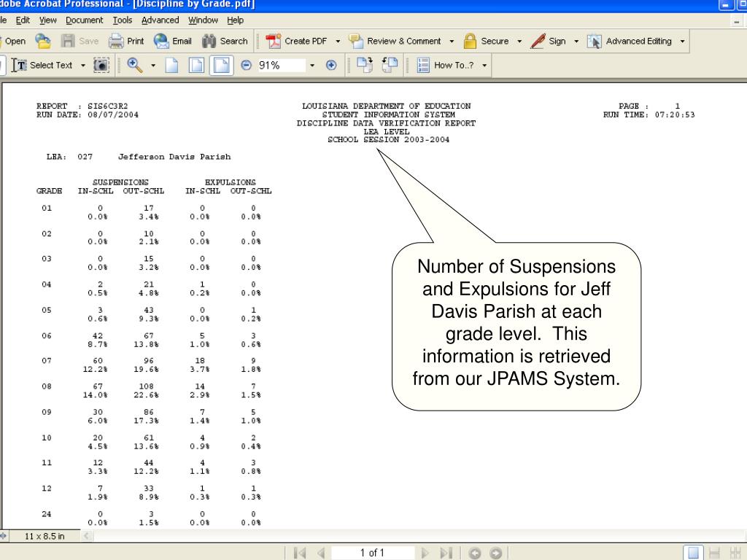This screenshot has width=747, height=560.
Task: Print the document with Print button
Action: (x=126, y=41)
